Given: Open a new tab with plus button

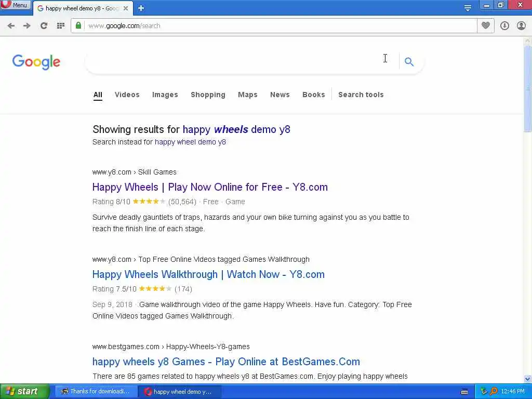Looking at the screenshot, I should pyautogui.click(x=141, y=8).
